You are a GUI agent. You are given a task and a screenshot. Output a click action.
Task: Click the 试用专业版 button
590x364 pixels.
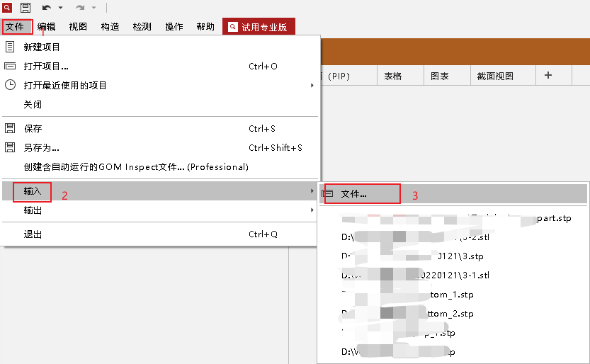point(259,27)
